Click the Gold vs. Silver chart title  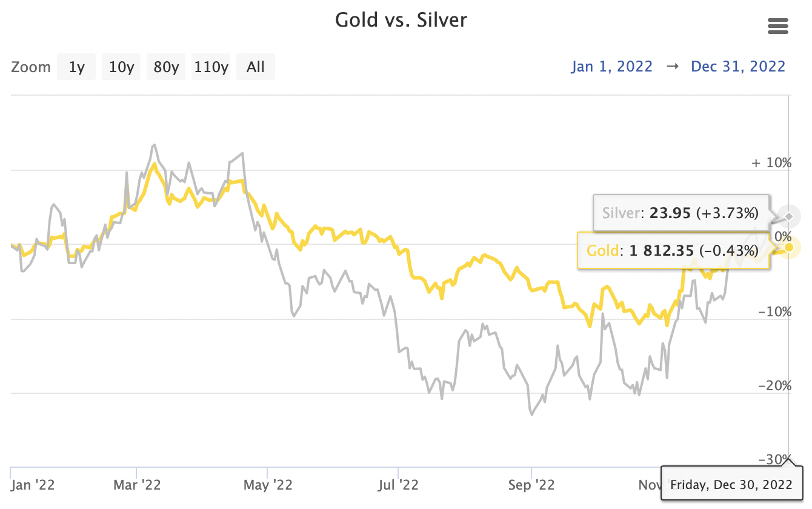click(401, 20)
